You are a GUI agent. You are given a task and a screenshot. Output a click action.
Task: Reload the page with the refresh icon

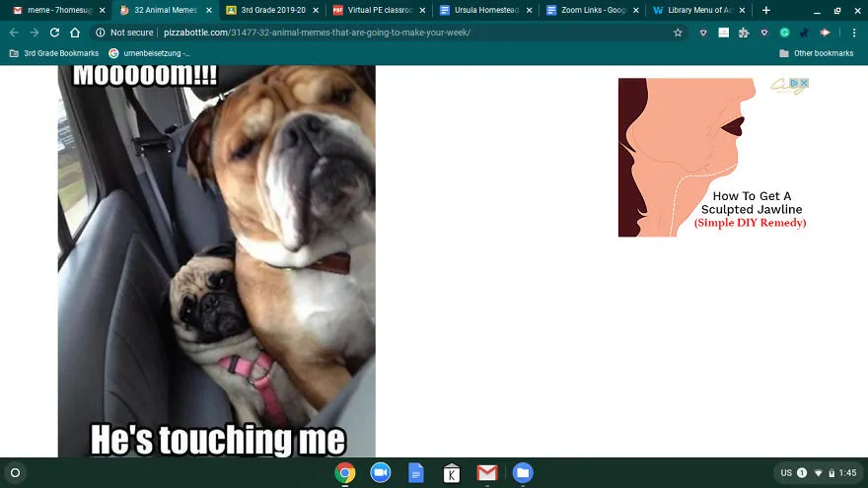tap(54, 33)
